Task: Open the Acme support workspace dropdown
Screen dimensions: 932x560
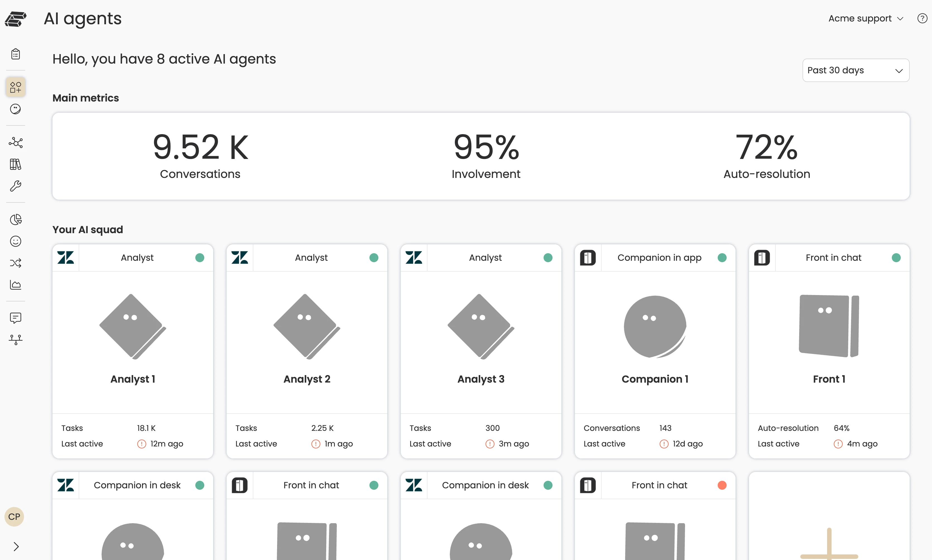Action: [x=866, y=18]
